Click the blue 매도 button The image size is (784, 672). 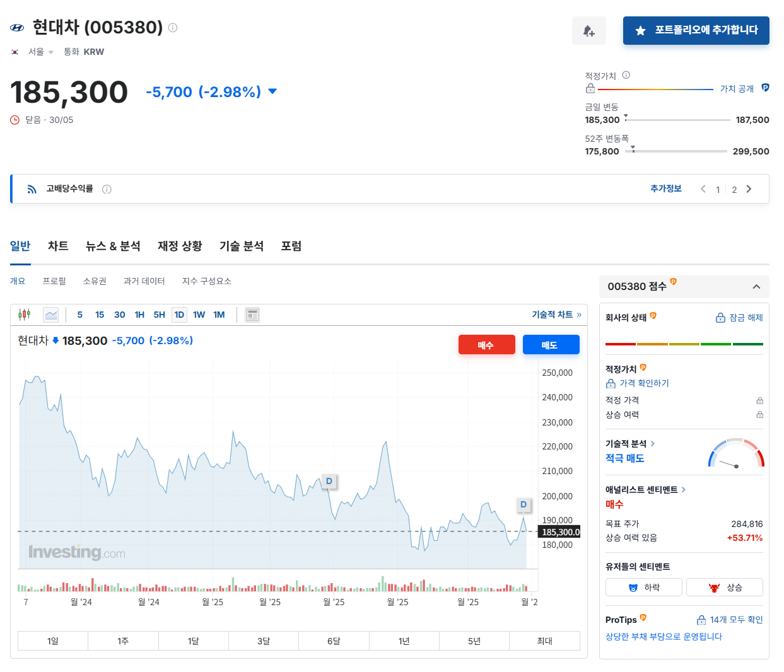[x=551, y=345]
